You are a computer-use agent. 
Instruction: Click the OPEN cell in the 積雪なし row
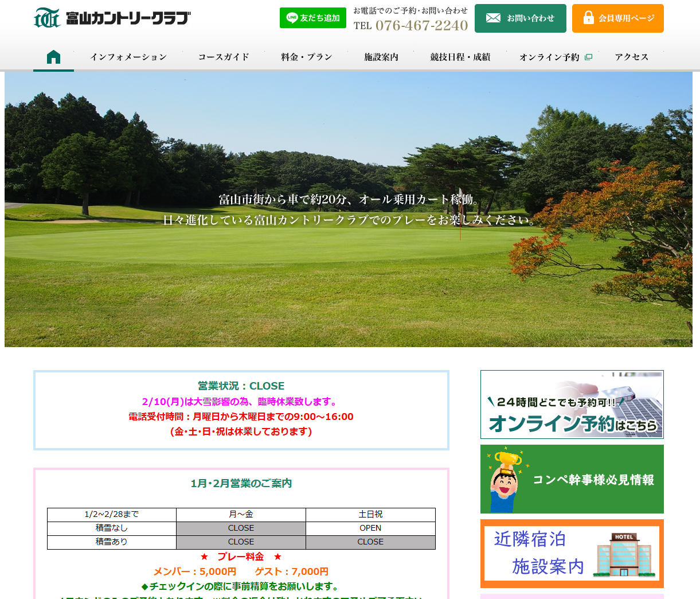pos(371,528)
